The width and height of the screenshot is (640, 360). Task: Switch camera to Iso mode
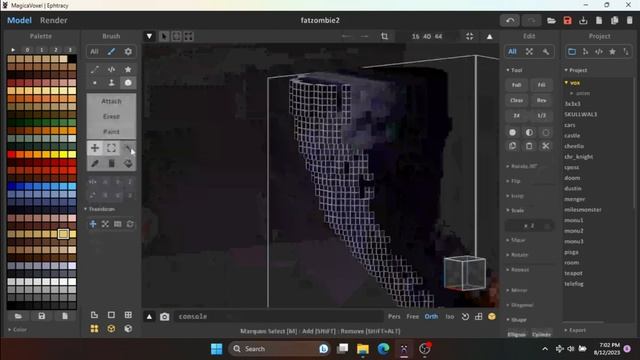point(450,317)
